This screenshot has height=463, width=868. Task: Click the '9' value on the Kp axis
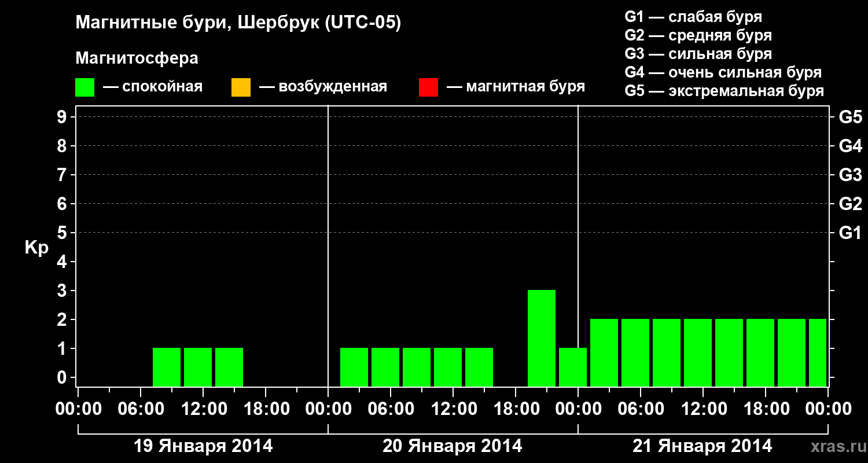(x=63, y=117)
